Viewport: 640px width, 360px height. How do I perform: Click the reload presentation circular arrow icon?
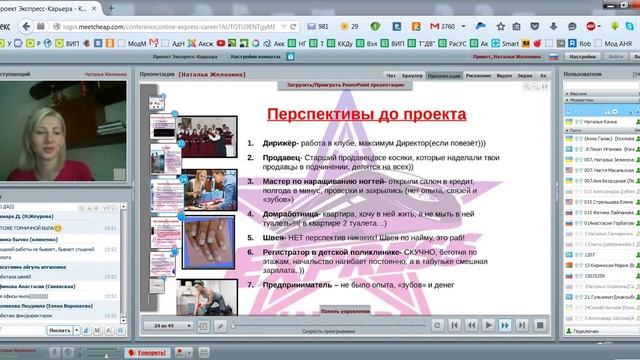click(x=437, y=325)
